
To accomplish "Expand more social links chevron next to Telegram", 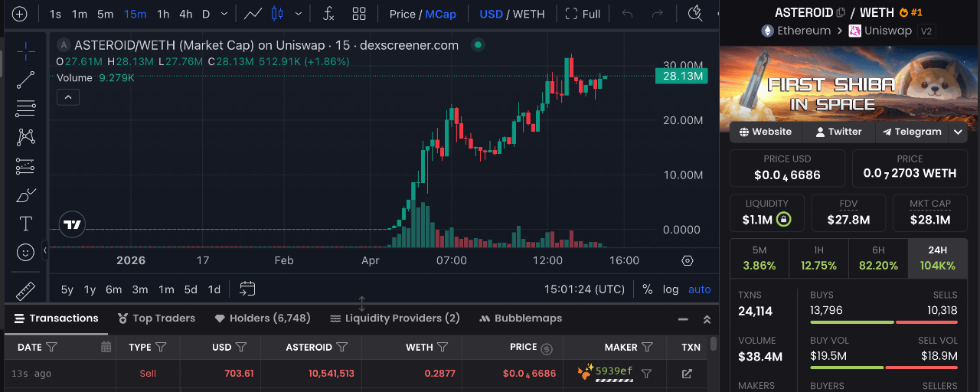I will tap(958, 132).
